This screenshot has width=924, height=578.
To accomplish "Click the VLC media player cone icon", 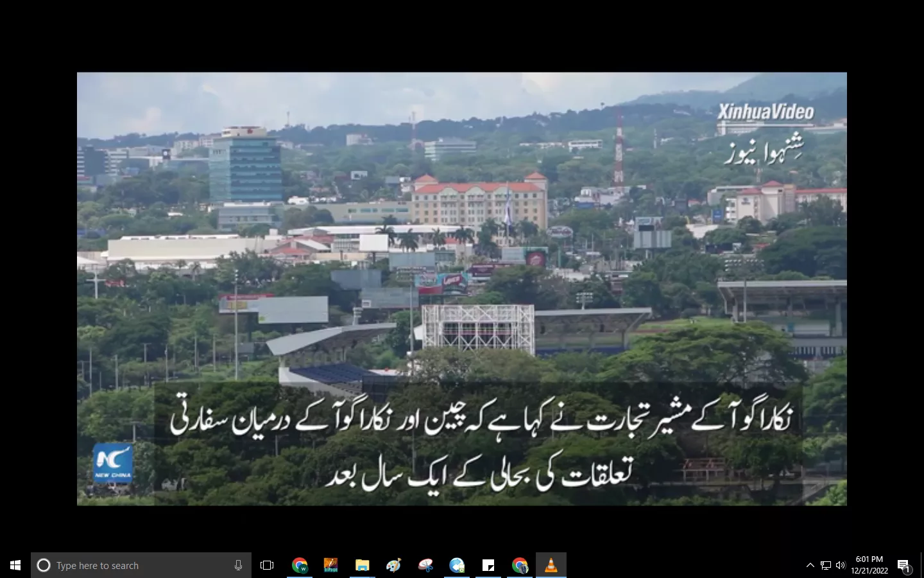I will click(x=551, y=565).
